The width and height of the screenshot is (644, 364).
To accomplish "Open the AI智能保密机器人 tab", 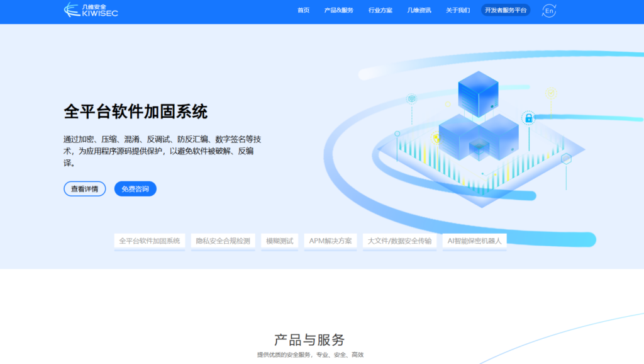I will pyautogui.click(x=474, y=241).
